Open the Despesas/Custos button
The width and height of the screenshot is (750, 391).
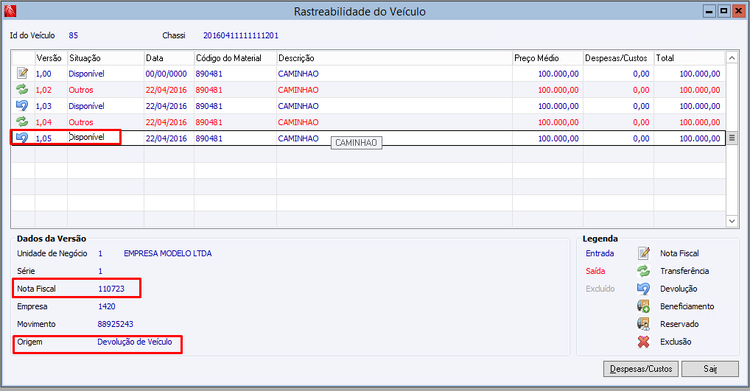pyautogui.click(x=641, y=369)
